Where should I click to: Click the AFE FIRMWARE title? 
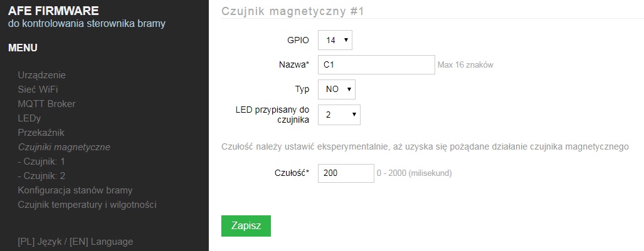click(53, 11)
